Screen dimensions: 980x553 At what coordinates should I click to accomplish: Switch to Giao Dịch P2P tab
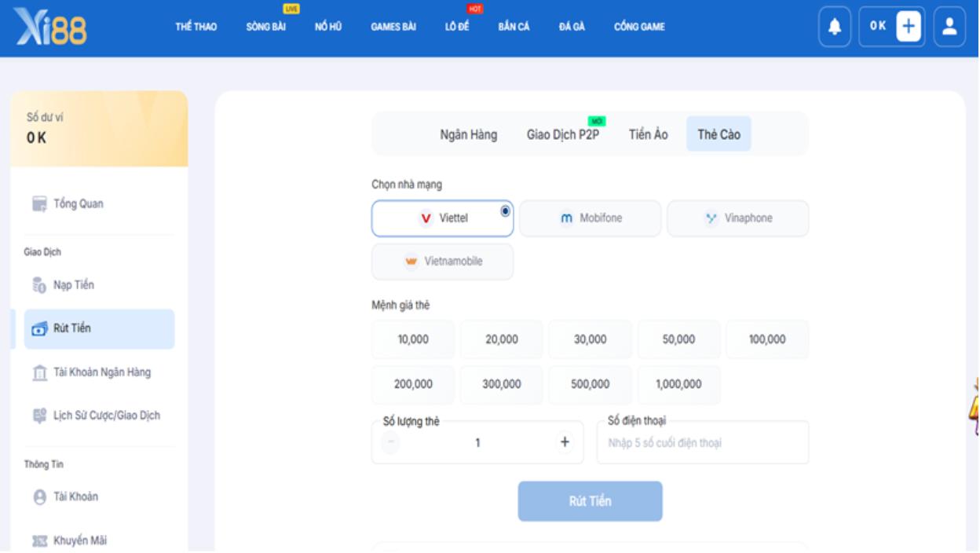coord(563,135)
